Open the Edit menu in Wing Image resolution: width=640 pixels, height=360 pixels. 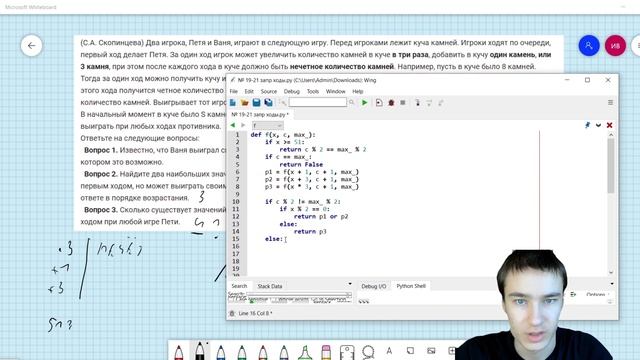[249, 91]
